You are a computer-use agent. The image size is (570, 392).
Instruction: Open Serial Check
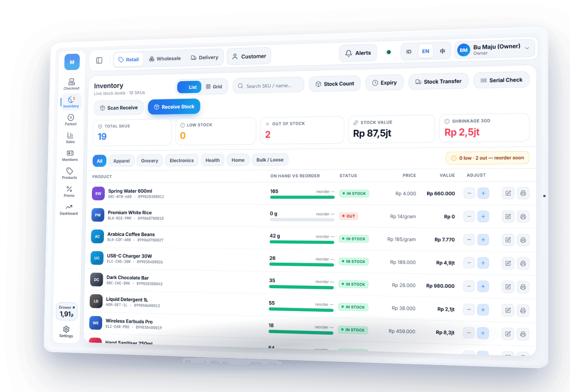pos(501,80)
